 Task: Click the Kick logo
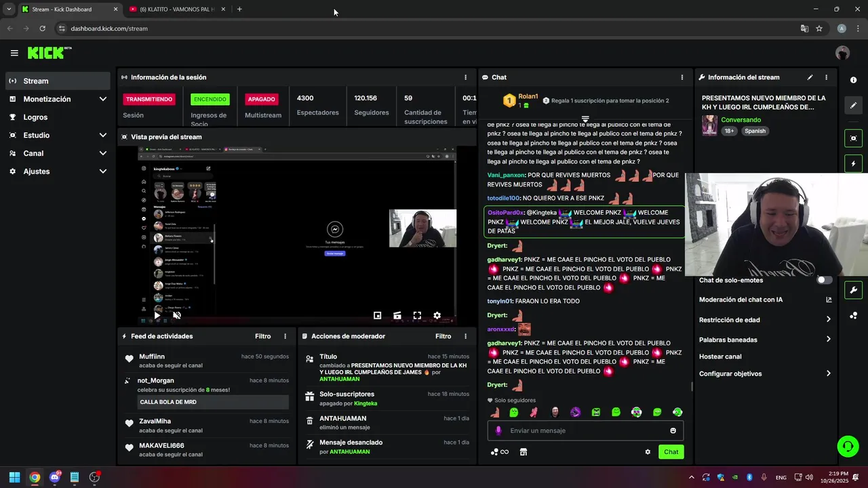50,53
